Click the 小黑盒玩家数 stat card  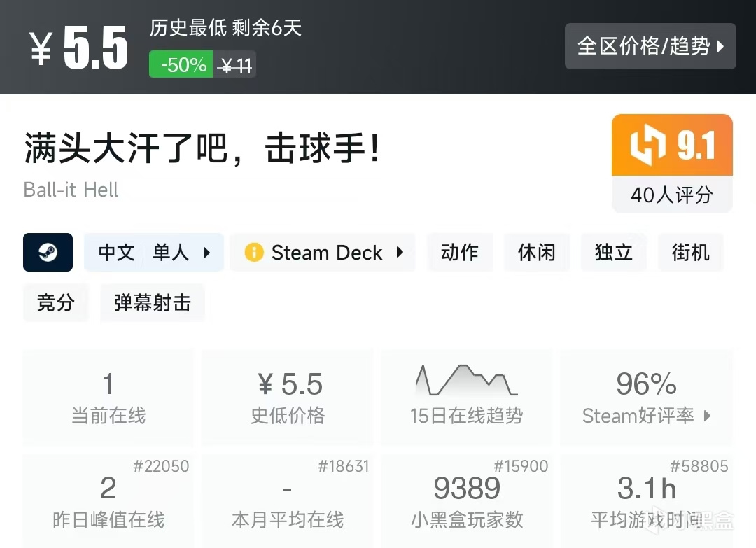point(466,500)
